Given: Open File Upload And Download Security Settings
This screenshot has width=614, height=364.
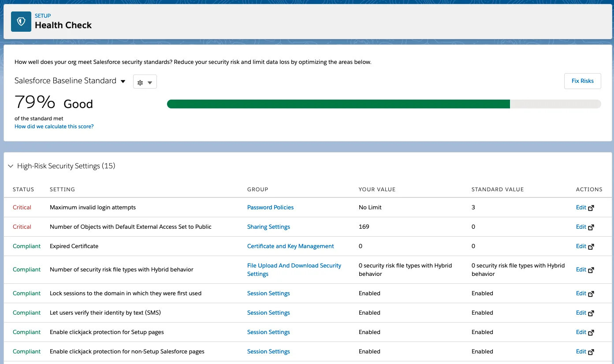Looking at the screenshot, I should [x=294, y=269].
